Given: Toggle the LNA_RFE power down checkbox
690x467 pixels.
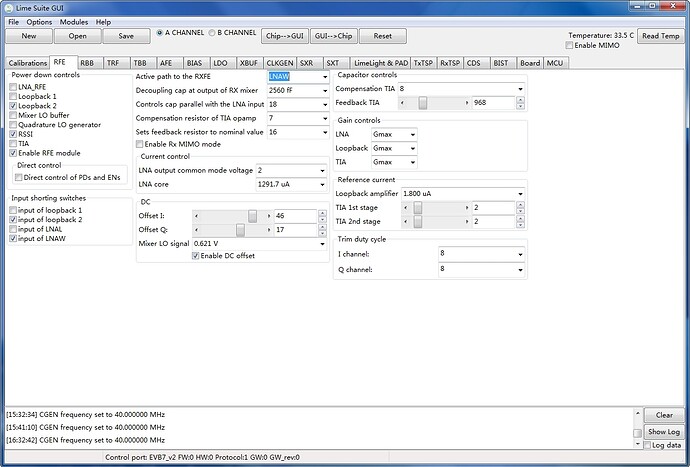Looking at the screenshot, I should [x=14, y=87].
